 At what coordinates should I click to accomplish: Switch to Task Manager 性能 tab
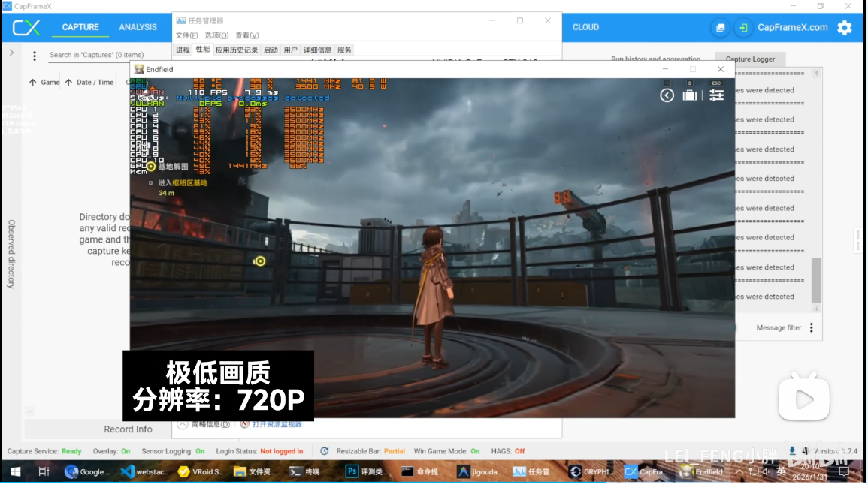(x=203, y=50)
